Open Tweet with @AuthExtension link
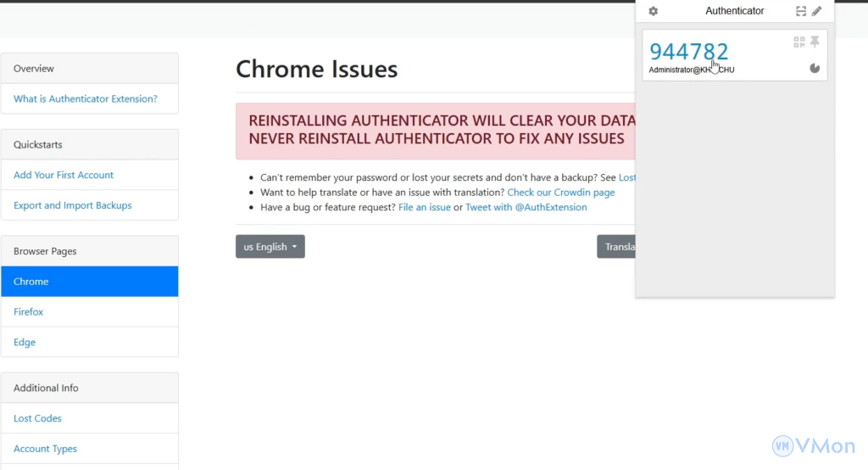The width and height of the screenshot is (868, 470). [x=526, y=208]
